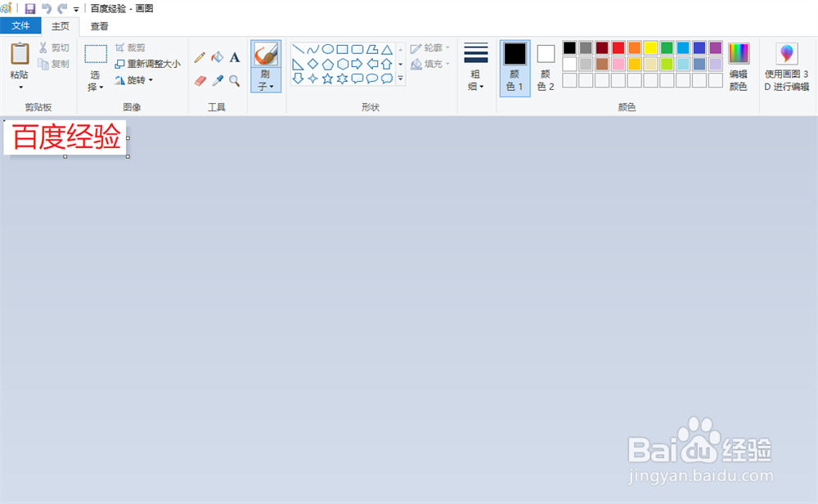The image size is (818, 504).
Task: Select the Fill with color bucket tool
Action: pos(217,57)
